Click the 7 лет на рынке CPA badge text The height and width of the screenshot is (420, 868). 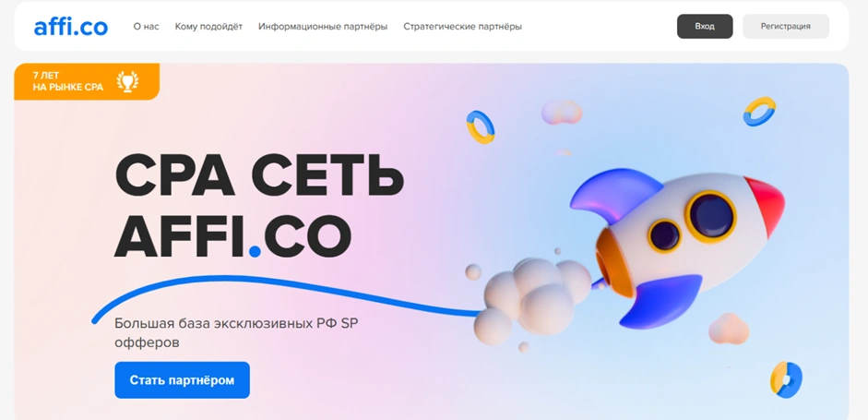tap(68, 81)
